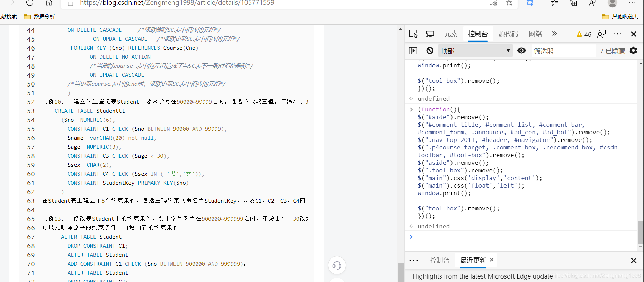Click first 'undefined' console result
The height and width of the screenshot is (282, 644).
[433, 99]
